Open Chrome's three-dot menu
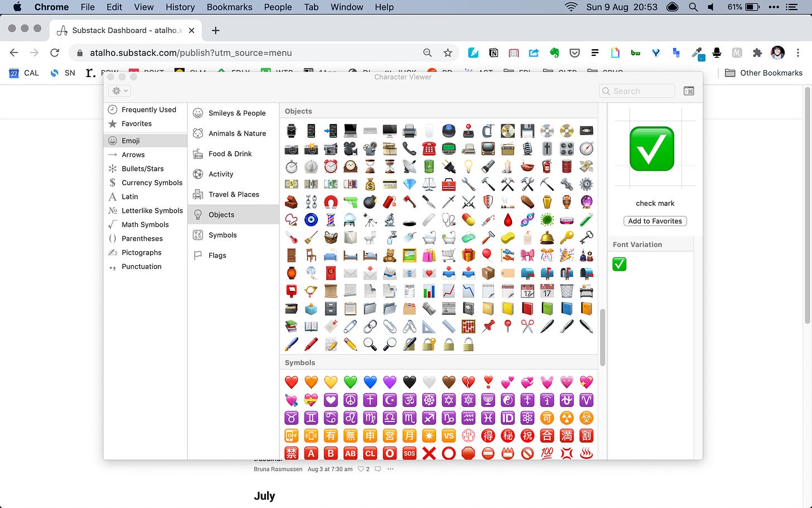 pos(798,52)
